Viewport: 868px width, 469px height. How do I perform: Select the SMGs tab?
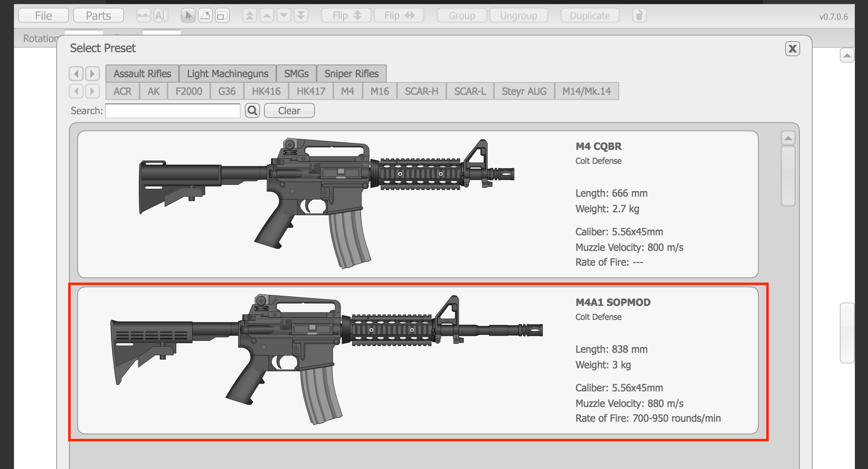(x=296, y=74)
